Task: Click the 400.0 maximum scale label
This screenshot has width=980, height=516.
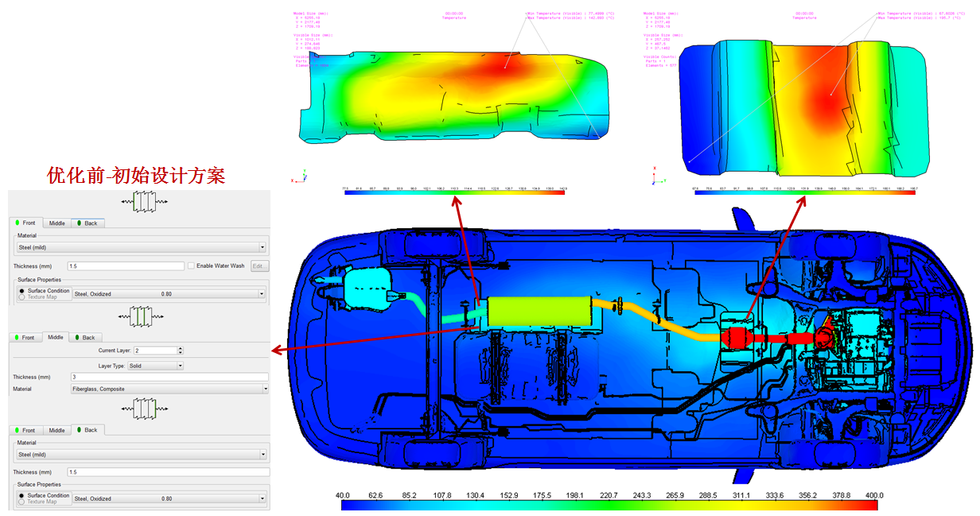Action: pos(876,495)
